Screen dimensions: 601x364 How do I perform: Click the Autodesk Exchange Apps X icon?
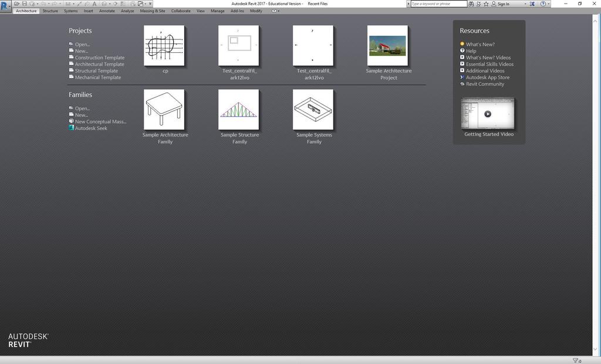tap(532, 4)
